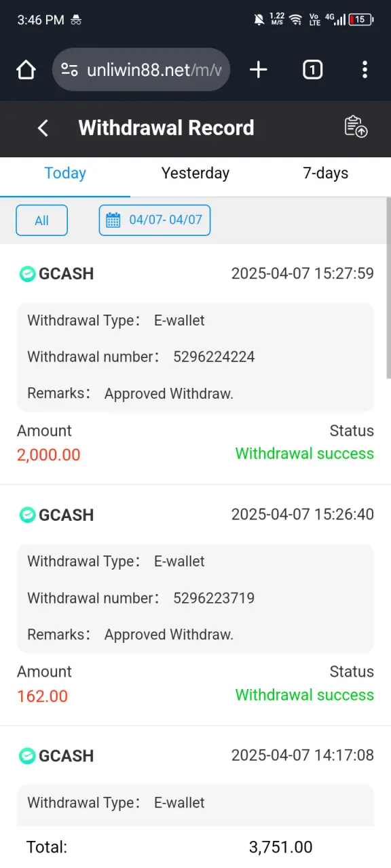This screenshot has width=391, height=868.
Task: Go back using the arrow beside Withdrawal Record
Action: pyautogui.click(x=43, y=128)
